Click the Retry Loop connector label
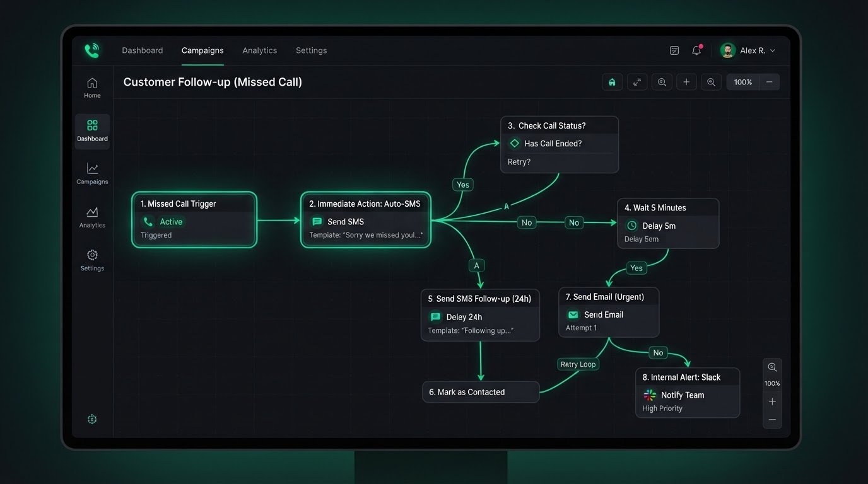The width and height of the screenshot is (868, 484). click(x=578, y=364)
